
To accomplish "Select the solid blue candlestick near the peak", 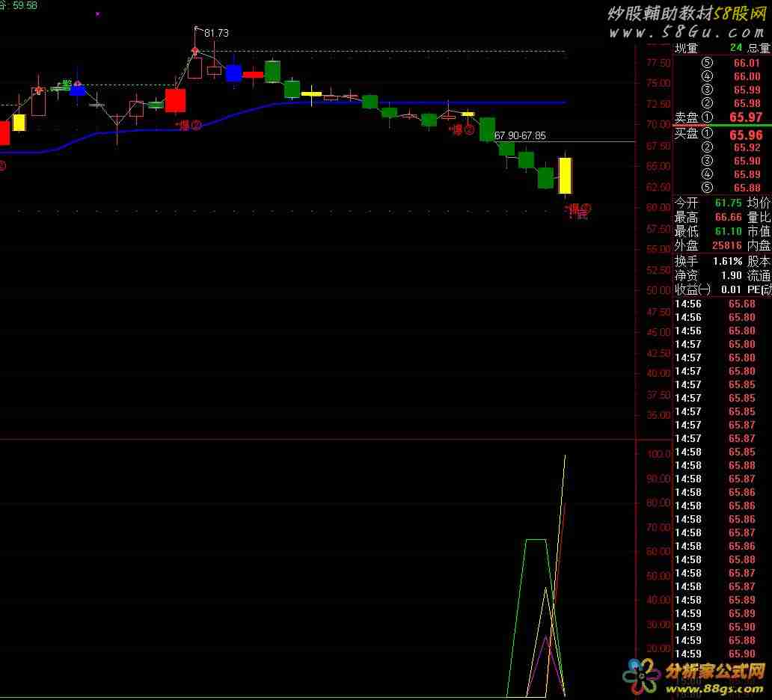I will 233,73.
